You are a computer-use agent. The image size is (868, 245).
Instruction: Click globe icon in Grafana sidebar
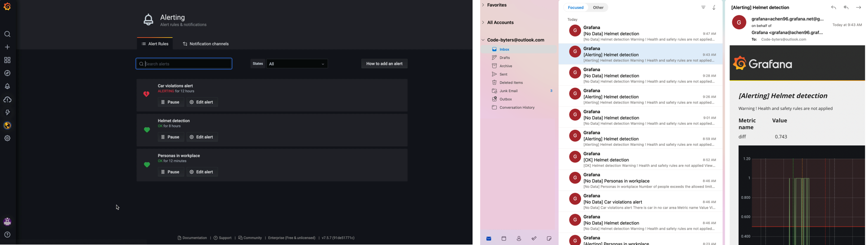(7, 126)
